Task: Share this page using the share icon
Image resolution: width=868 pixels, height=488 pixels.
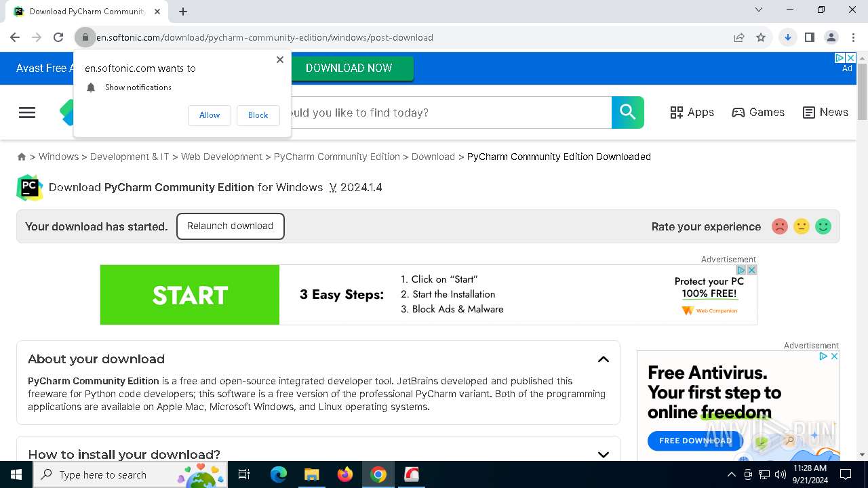Action: pos(739,37)
